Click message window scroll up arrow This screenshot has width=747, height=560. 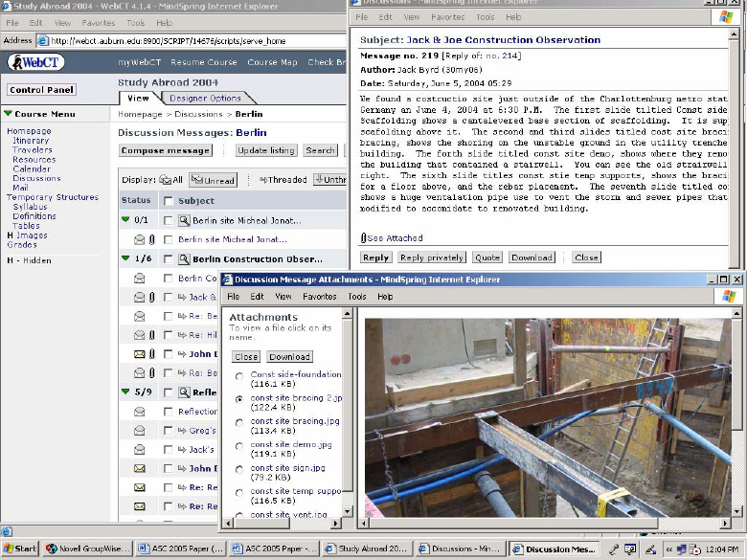click(x=734, y=34)
